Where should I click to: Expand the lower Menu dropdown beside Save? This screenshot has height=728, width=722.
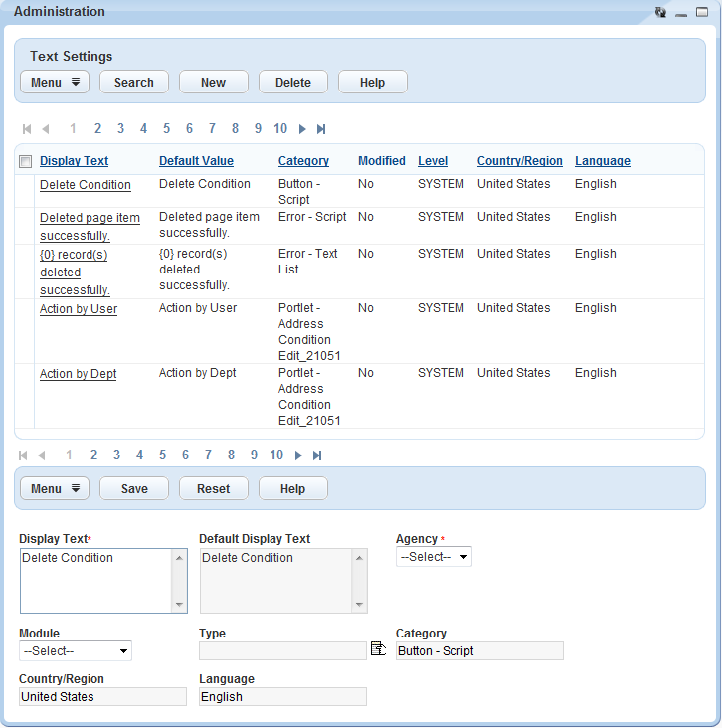55,488
